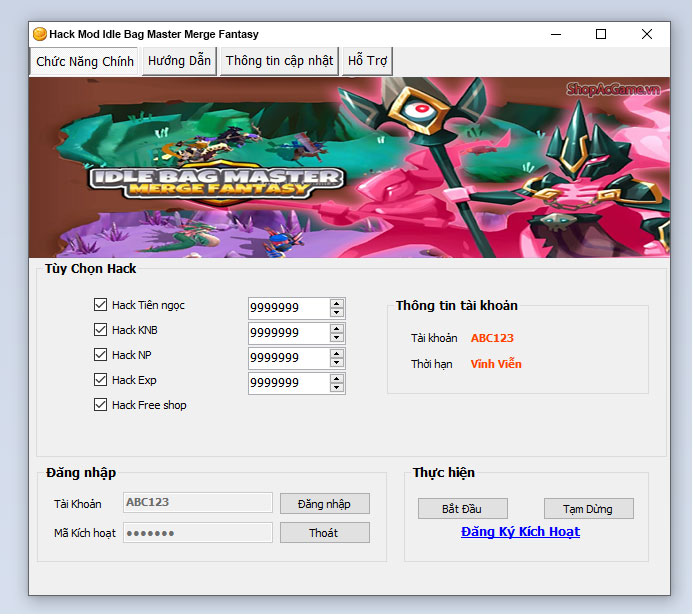
Task: Switch to the Chức Năng Chính tab
Action: coord(84,61)
